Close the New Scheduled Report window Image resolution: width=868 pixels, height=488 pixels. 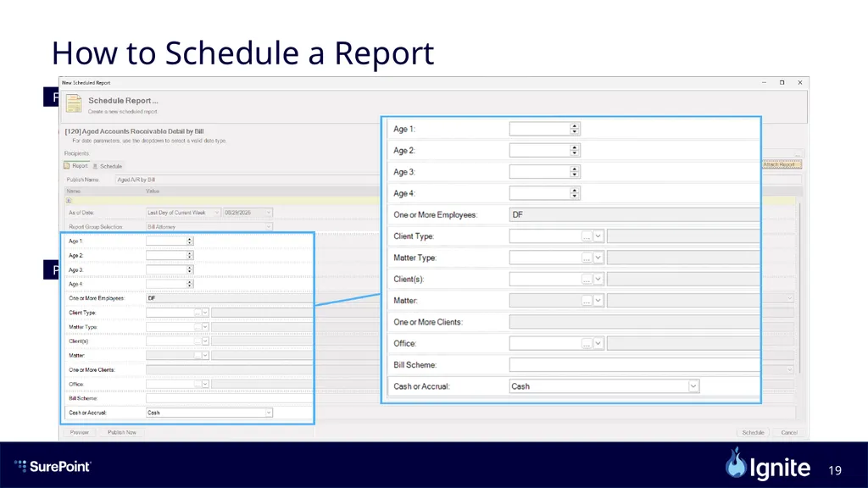coord(800,82)
